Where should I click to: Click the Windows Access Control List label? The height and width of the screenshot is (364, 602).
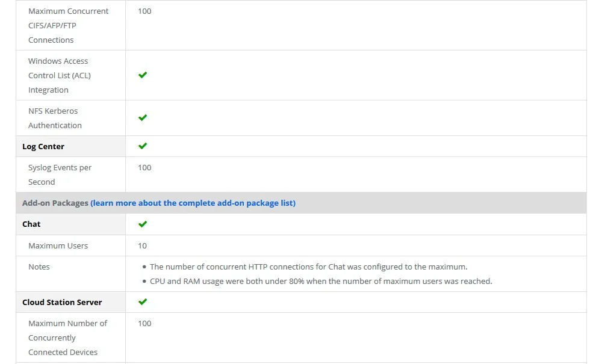59,75
